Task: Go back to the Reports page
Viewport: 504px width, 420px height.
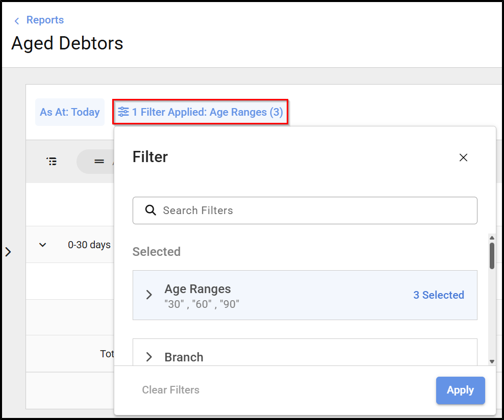Action: click(45, 20)
